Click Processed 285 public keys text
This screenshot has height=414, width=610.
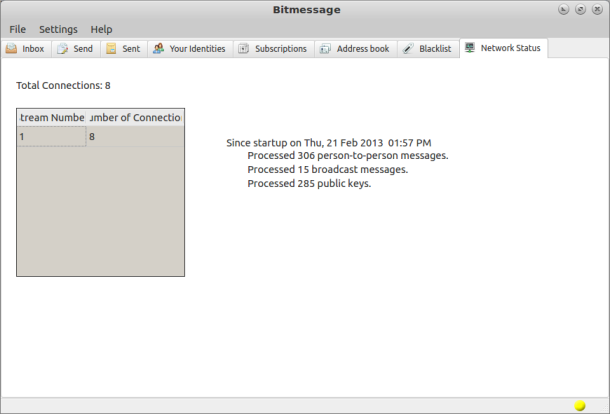(x=309, y=184)
